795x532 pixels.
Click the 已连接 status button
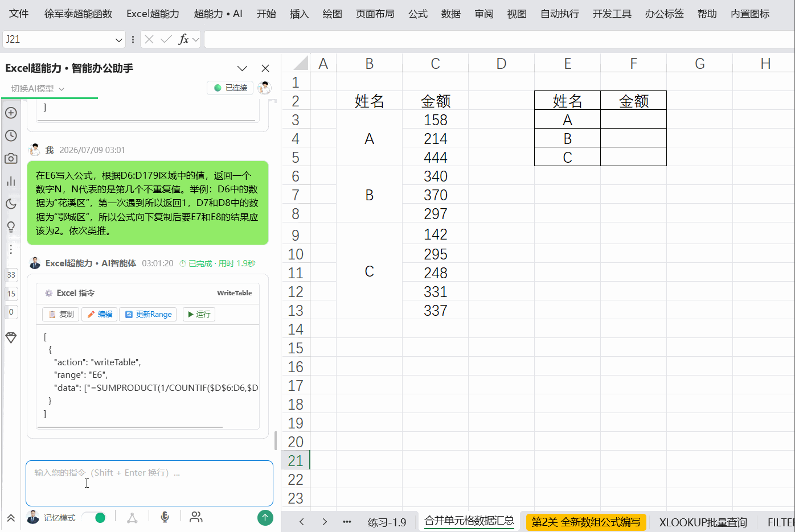point(230,88)
